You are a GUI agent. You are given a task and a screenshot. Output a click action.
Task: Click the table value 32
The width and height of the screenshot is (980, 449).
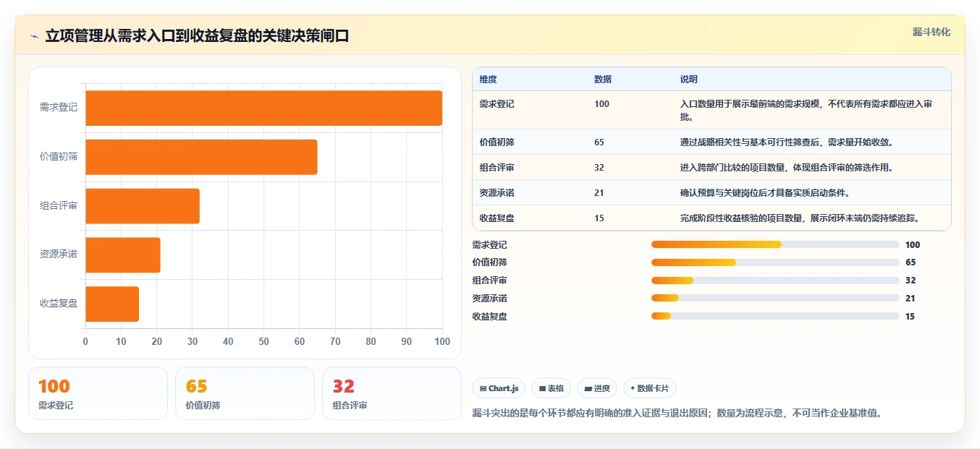599,167
